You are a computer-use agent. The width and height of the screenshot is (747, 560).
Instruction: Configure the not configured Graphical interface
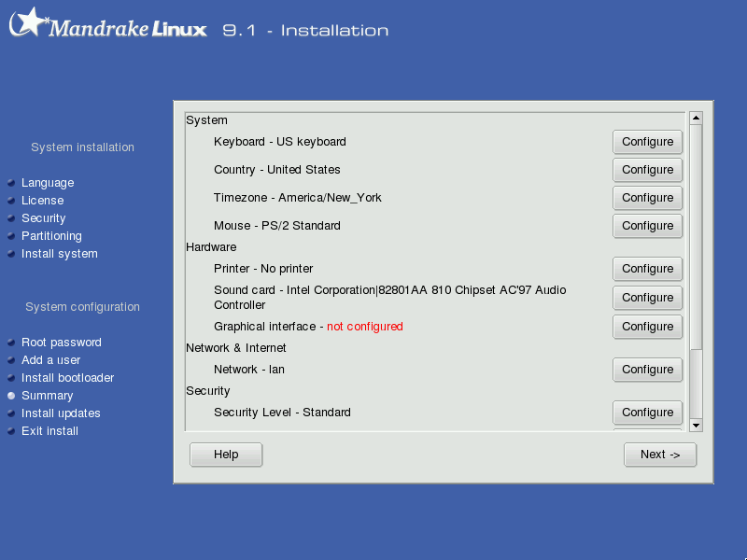click(x=647, y=327)
